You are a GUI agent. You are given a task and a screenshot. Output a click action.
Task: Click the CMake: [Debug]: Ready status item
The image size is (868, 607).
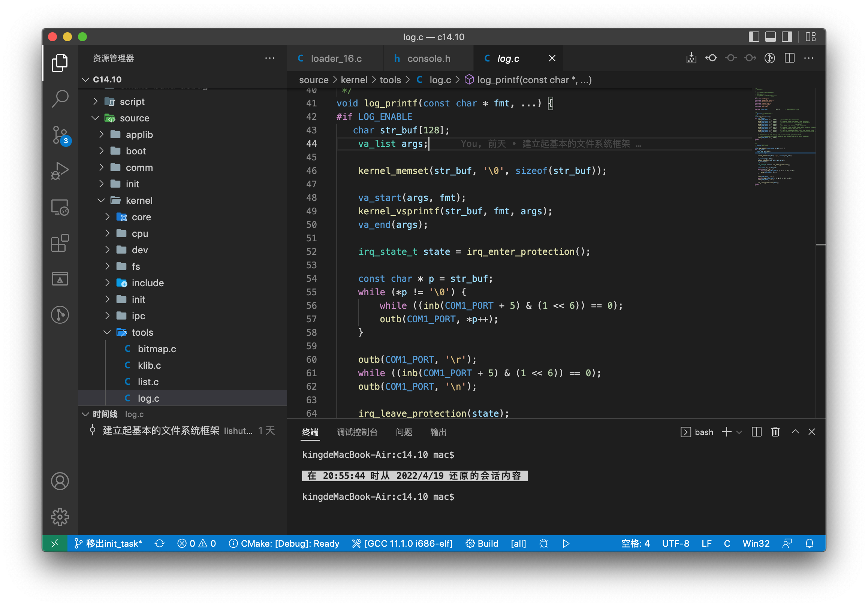[284, 544]
